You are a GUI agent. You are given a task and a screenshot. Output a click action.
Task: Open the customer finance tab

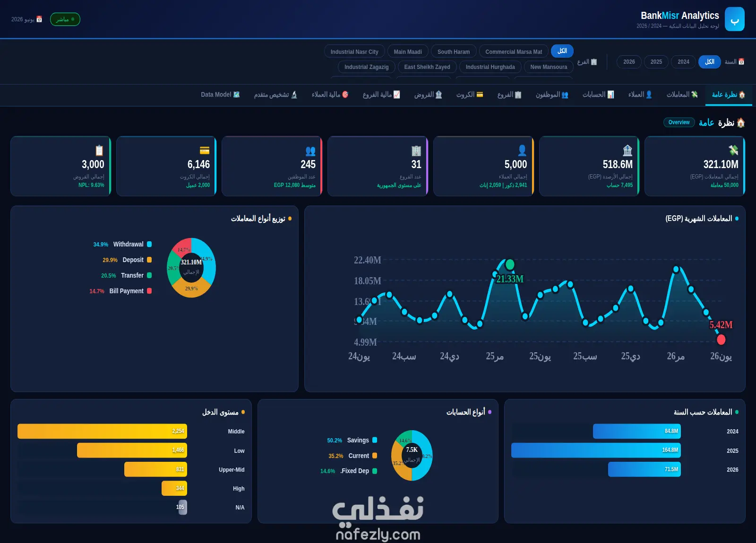pos(330,95)
